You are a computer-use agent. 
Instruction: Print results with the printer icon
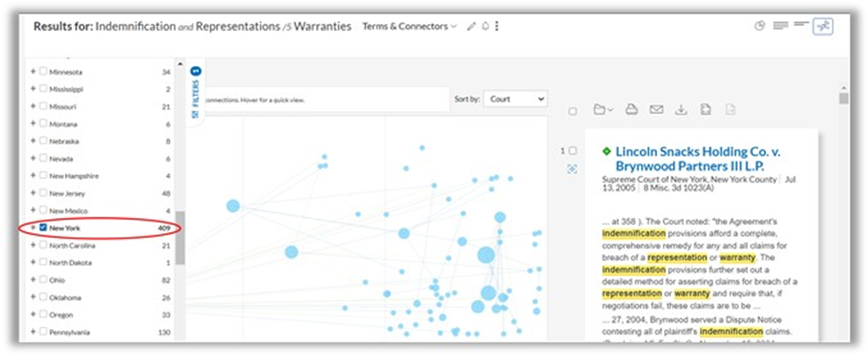point(631,109)
